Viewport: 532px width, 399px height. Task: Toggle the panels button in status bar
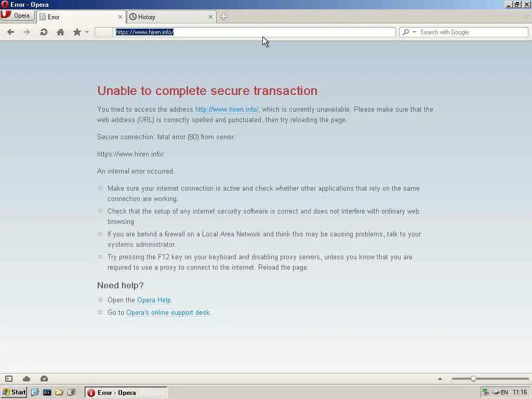click(9, 379)
